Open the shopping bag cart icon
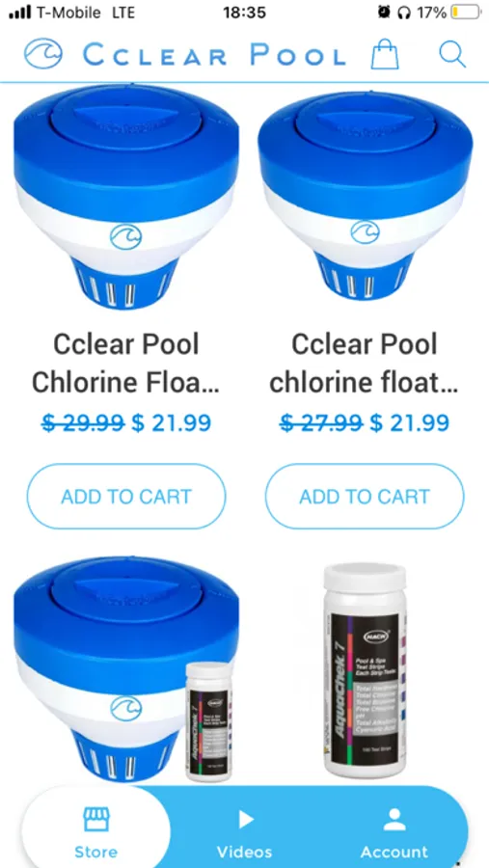The height and width of the screenshot is (868, 489). tap(385, 54)
